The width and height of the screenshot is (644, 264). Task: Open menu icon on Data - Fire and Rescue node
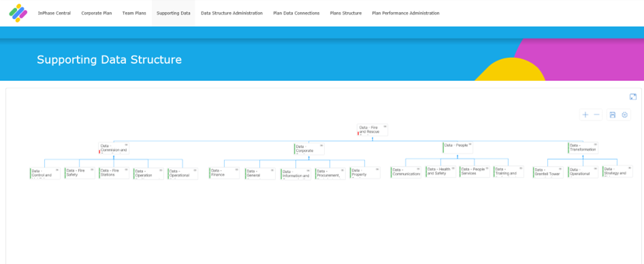[385, 127]
